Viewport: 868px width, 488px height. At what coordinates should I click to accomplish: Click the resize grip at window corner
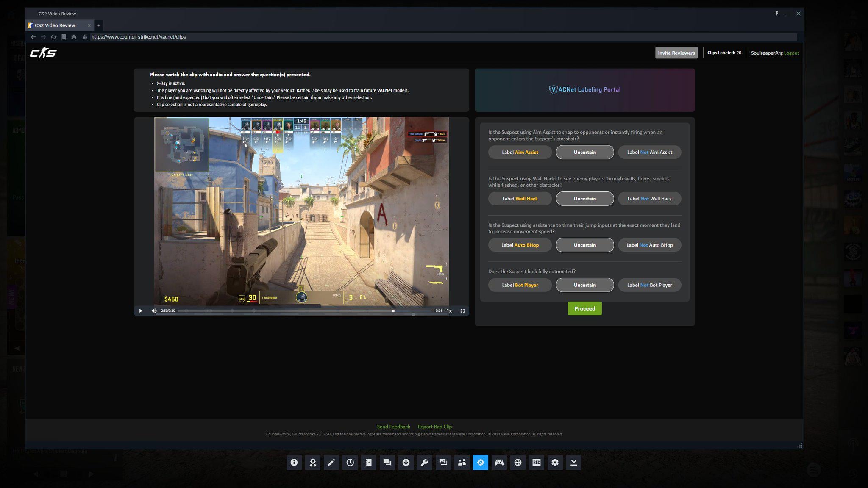(800, 446)
